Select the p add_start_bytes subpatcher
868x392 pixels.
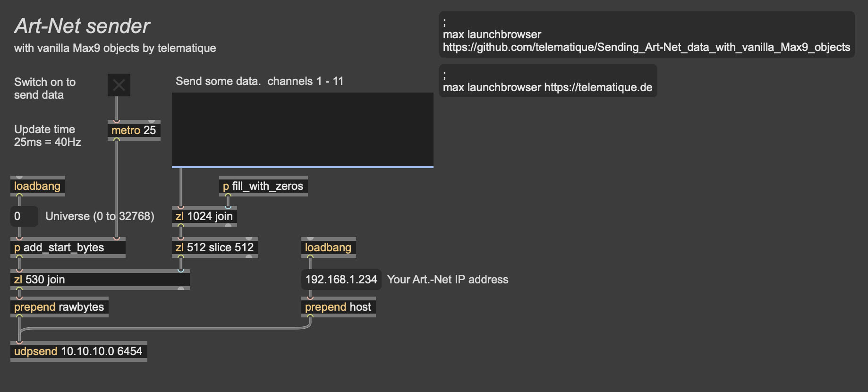point(68,247)
